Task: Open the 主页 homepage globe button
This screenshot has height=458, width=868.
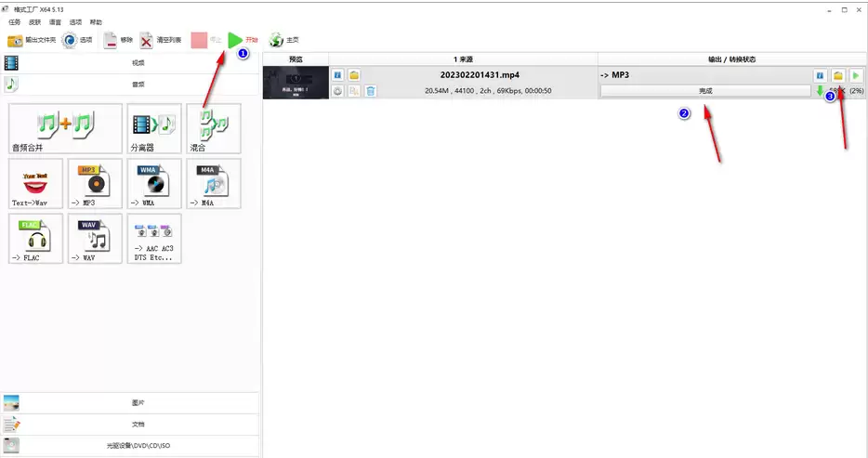Action: click(284, 40)
